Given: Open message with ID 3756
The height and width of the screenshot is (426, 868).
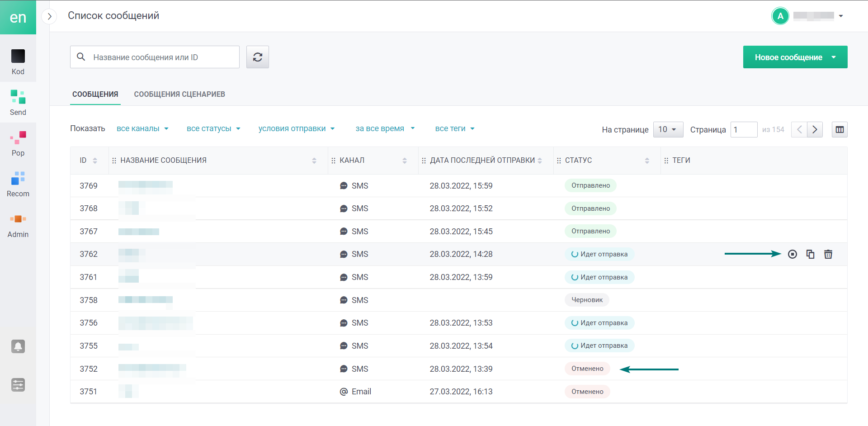Looking at the screenshot, I should 89,323.
